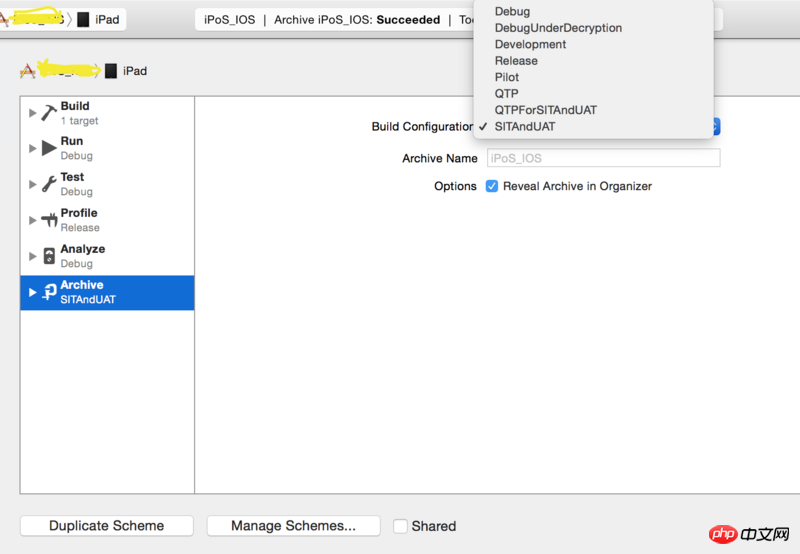The height and width of the screenshot is (554, 800).
Task: Click the Duplicate Scheme button
Action: [107, 525]
